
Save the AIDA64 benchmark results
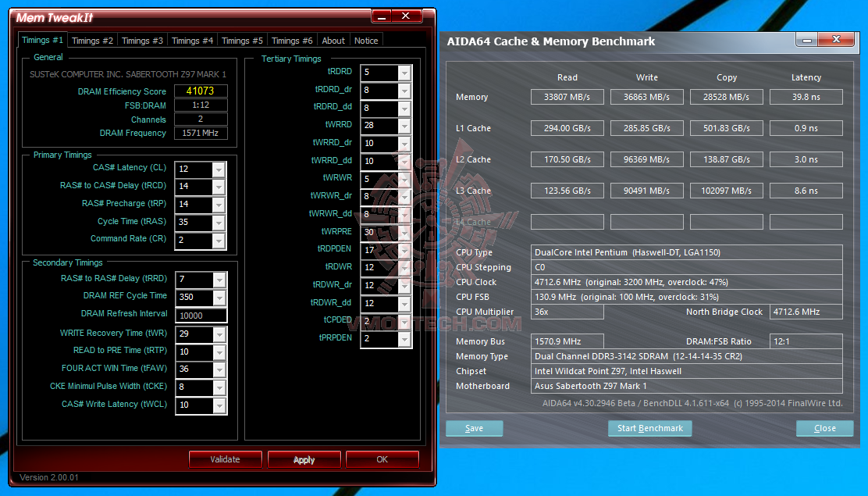[474, 428]
